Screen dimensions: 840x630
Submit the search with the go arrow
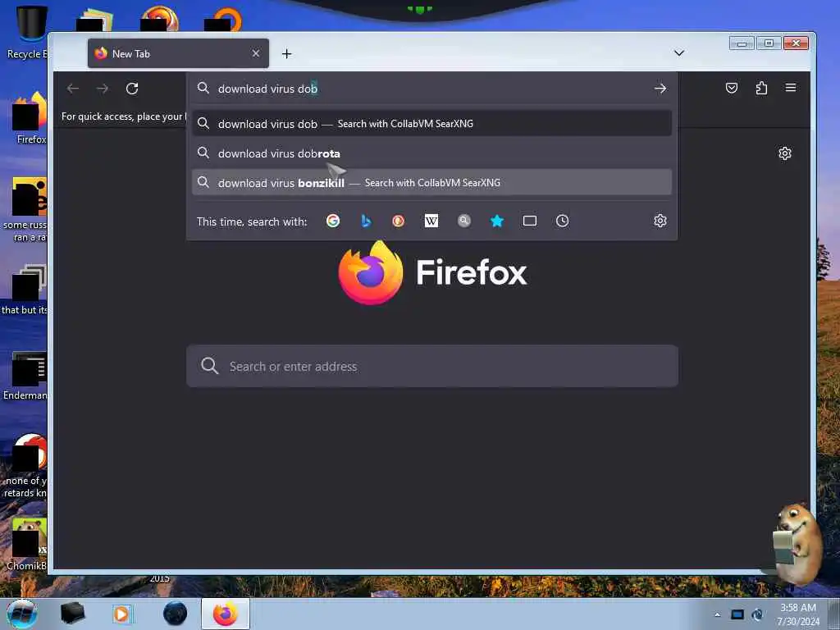pos(660,89)
